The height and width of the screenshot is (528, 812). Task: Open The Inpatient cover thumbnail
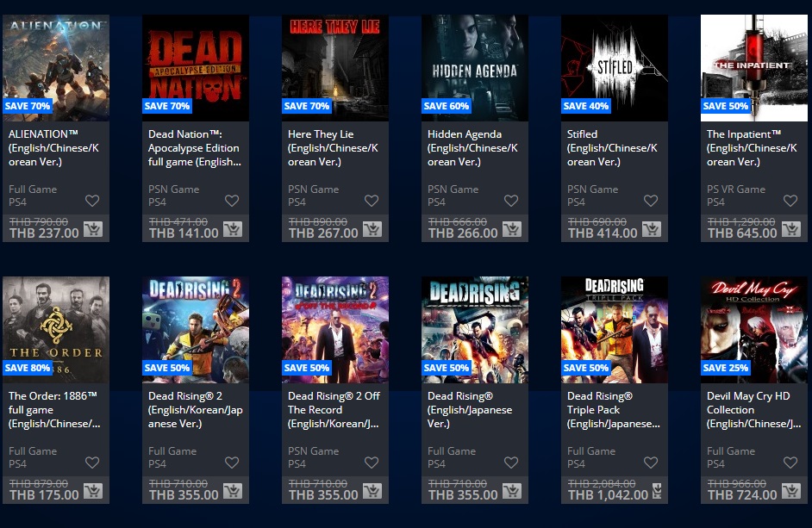(x=754, y=68)
